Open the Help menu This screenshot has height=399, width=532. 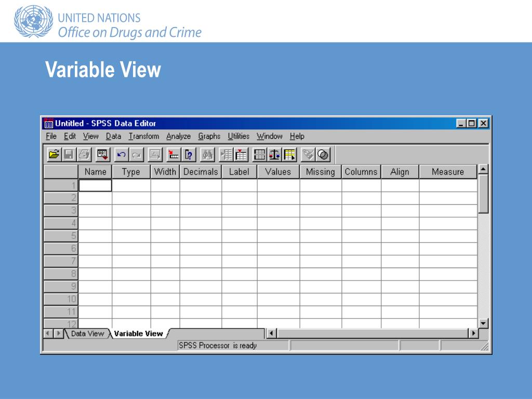click(297, 136)
